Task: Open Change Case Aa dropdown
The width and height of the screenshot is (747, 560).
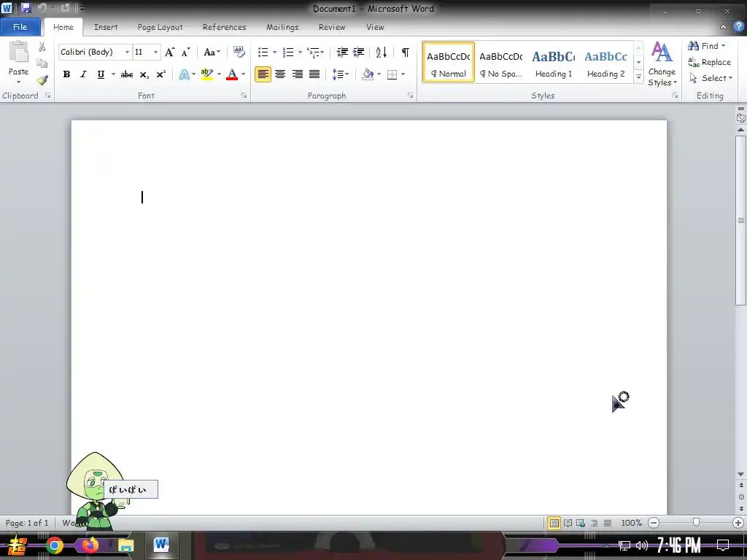Action: click(212, 52)
